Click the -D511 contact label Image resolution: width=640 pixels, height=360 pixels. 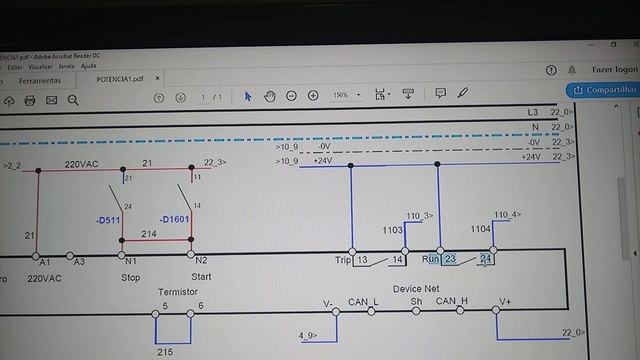tap(108, 221)
